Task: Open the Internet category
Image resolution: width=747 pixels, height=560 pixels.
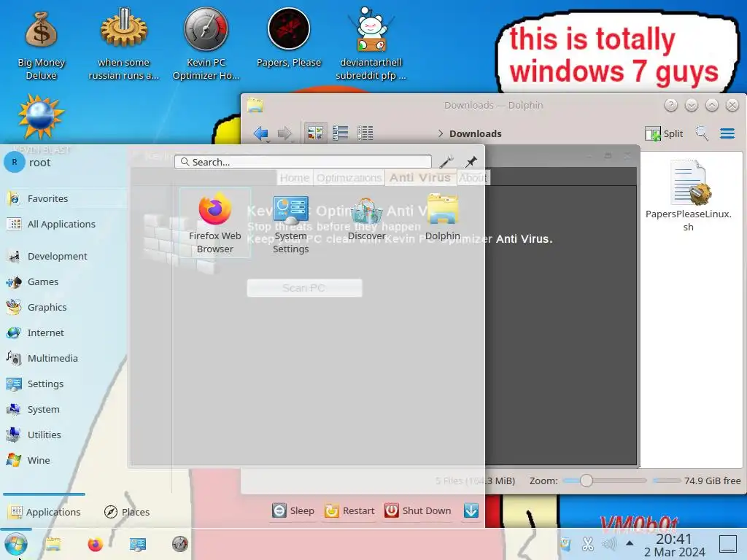Action: 64,332
